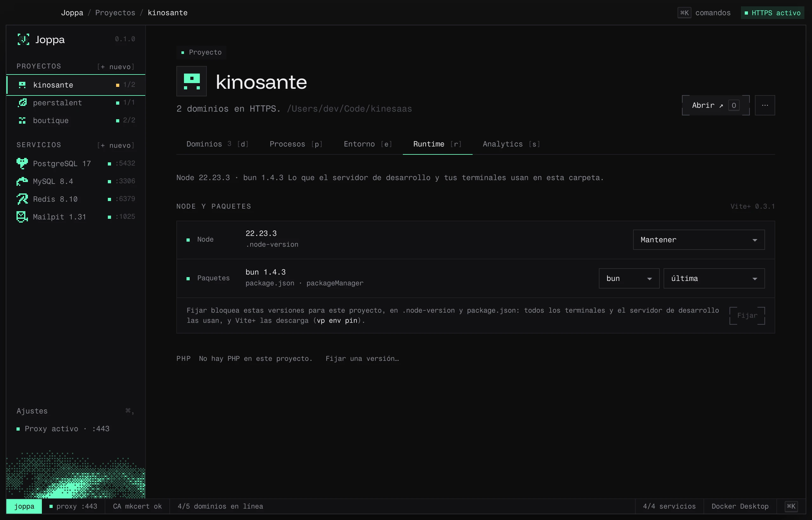812x520 pixels.
Task: Select the boutique project row
Action: tap(76, 120)
